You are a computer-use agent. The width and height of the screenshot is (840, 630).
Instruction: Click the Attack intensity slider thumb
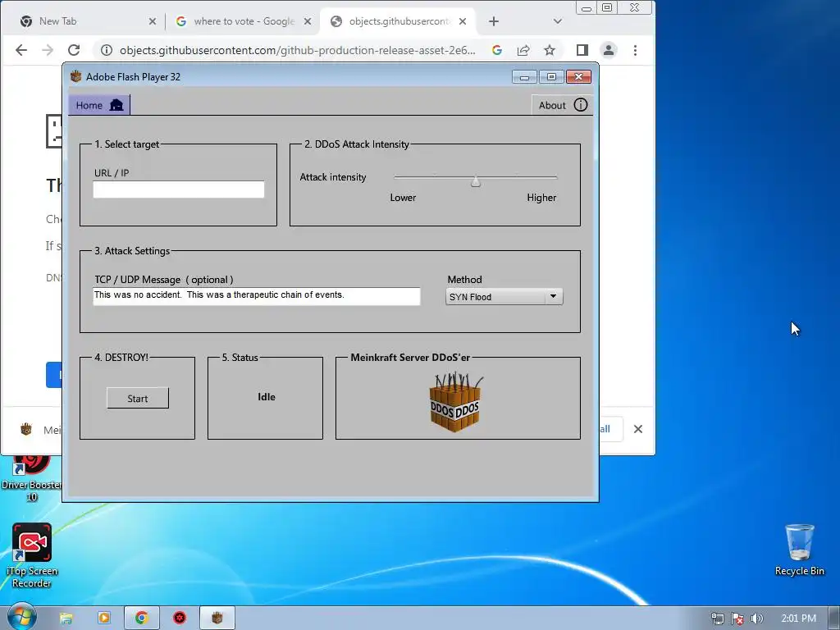tap(476, 182)
